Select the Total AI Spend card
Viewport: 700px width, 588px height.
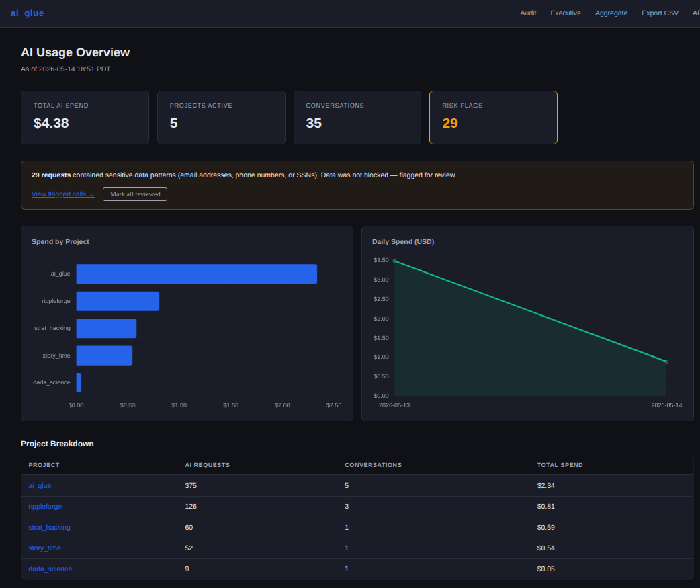coord(85,118)
